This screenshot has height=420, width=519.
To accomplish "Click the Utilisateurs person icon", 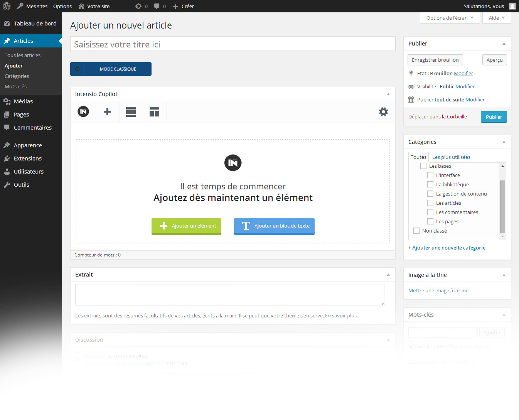I will pos(7,172).
